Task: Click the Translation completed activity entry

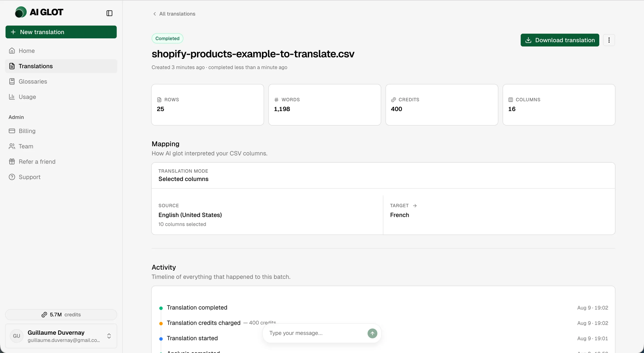Action: [x=197, y=308]
